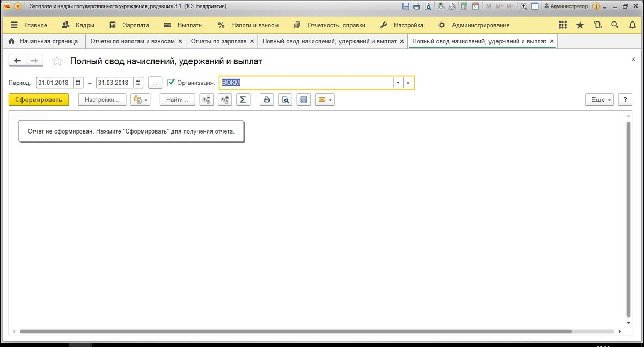Viewport: 644px width, 347px height.
Task: Open the calendar icon in the title bar
Action: (x=475, y=6)
